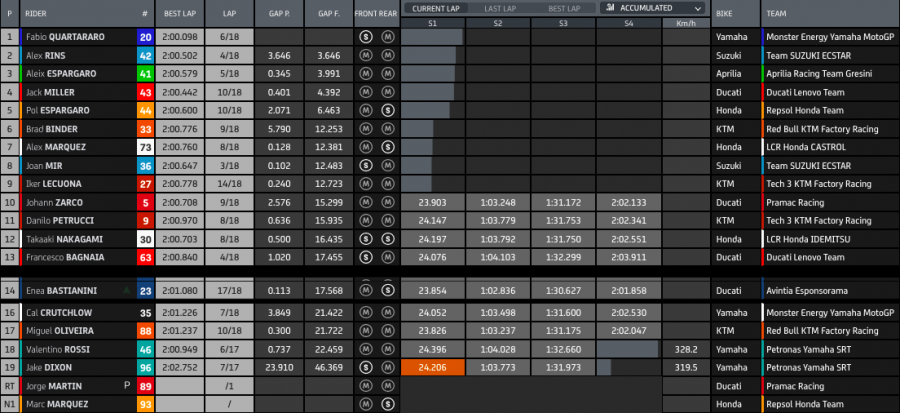
Task: Click Valentino Rossi's number 46 color badge
Action: point(145,349)
